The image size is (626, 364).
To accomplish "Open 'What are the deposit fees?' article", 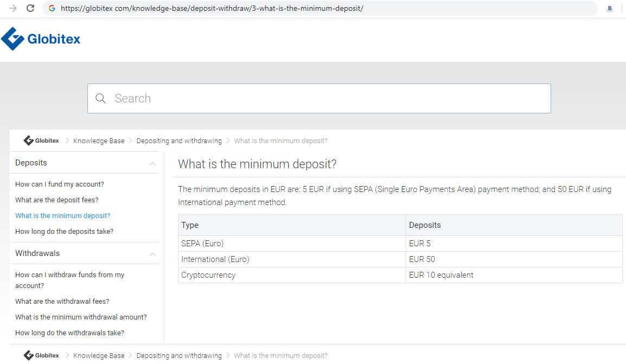I will pos(57,200).
